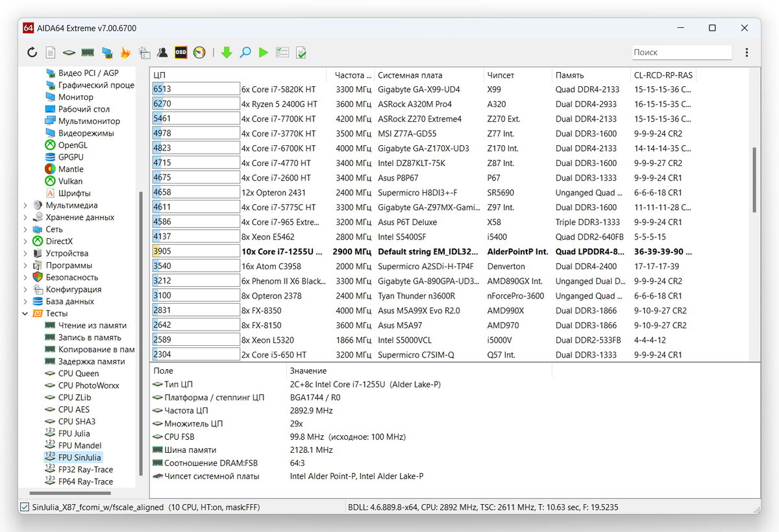The height and width of the screenshot is (532, 779).
Task: Click the 2304 score bar
Action: tap(196, 355)
